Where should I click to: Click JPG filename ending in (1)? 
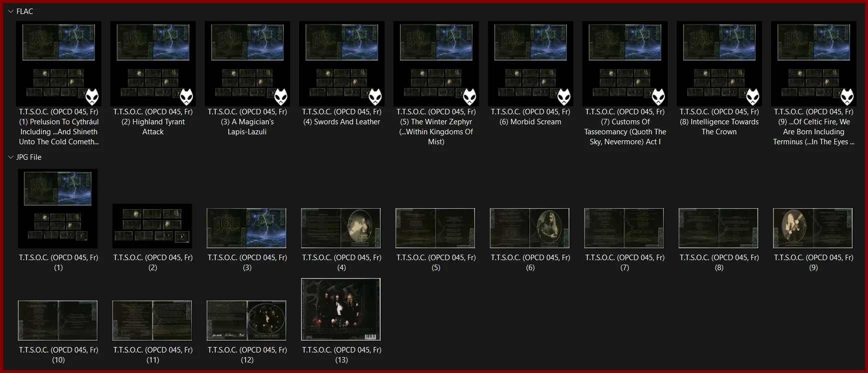[x=58, y=263]
